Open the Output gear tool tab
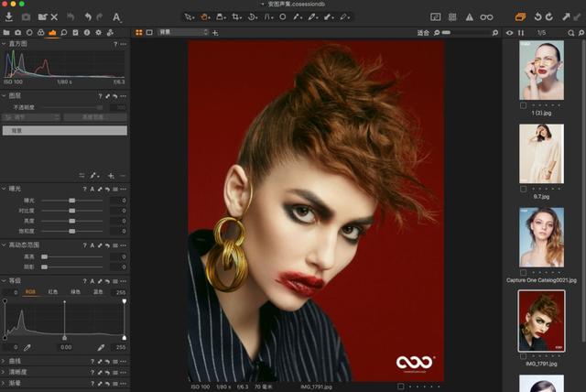The height and width of the screenshot is (392, 586). pyautogui.click(x=98, y=32)
